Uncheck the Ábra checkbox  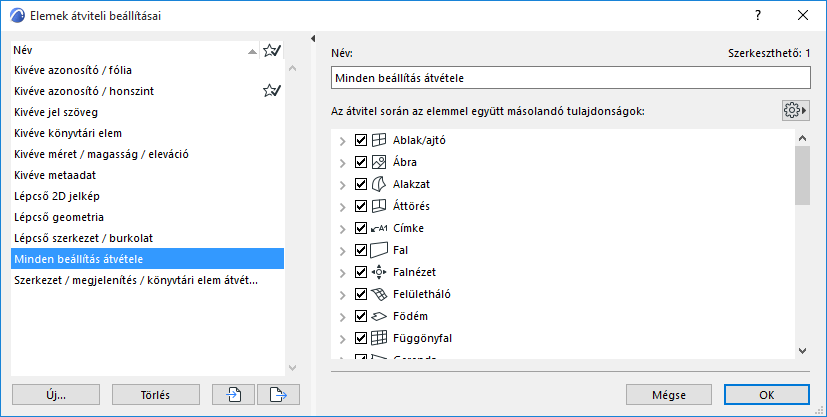tap(361, 162)
